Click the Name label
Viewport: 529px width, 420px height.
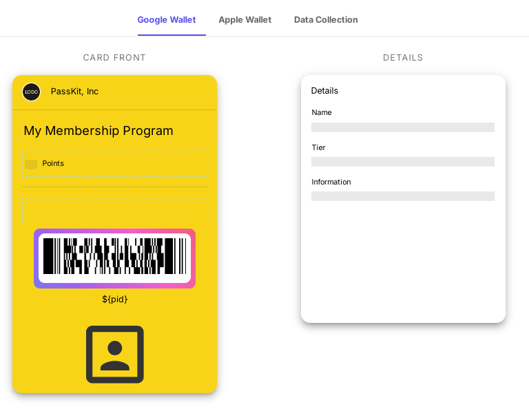(x=322, y=112)
